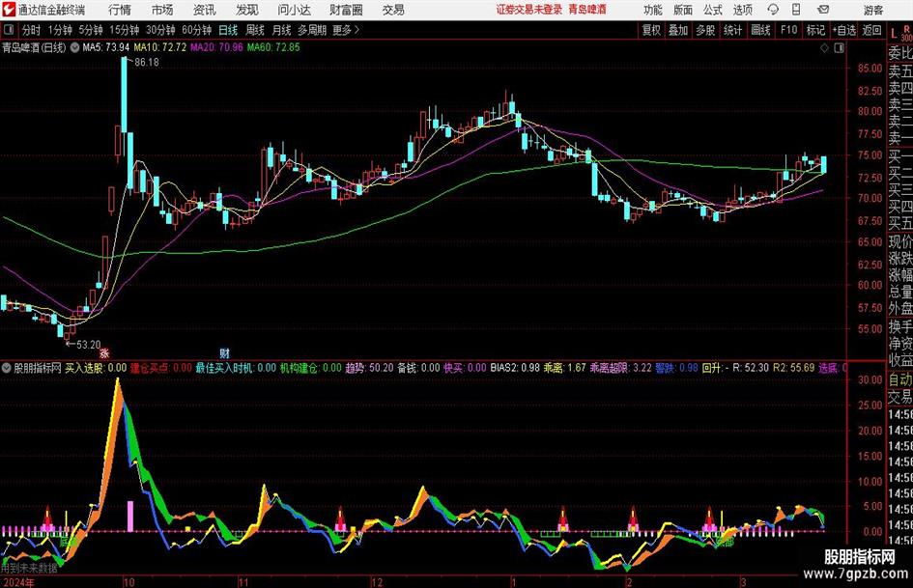Open the mobile phone icon in title bar
The width and height of the screenshot is (913, 588).
coord(796,10)
